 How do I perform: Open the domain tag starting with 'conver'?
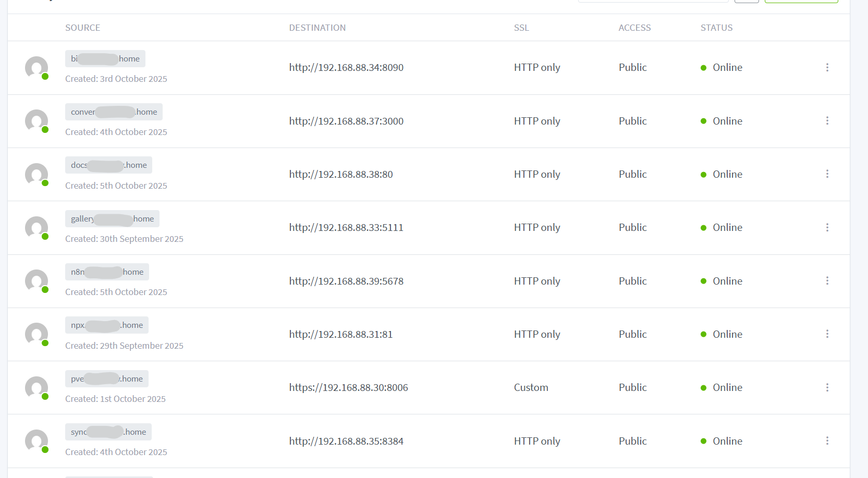[x=114, y=112]
